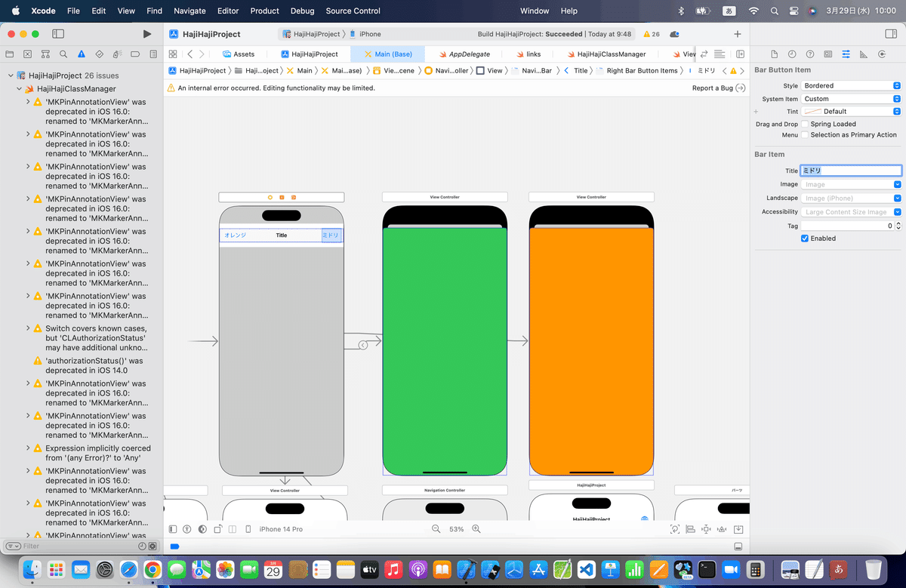This screenshot has height=588, width=906.
Task: Collapse the HajiHajiClassManager tree node
Action: coord(20,88)
